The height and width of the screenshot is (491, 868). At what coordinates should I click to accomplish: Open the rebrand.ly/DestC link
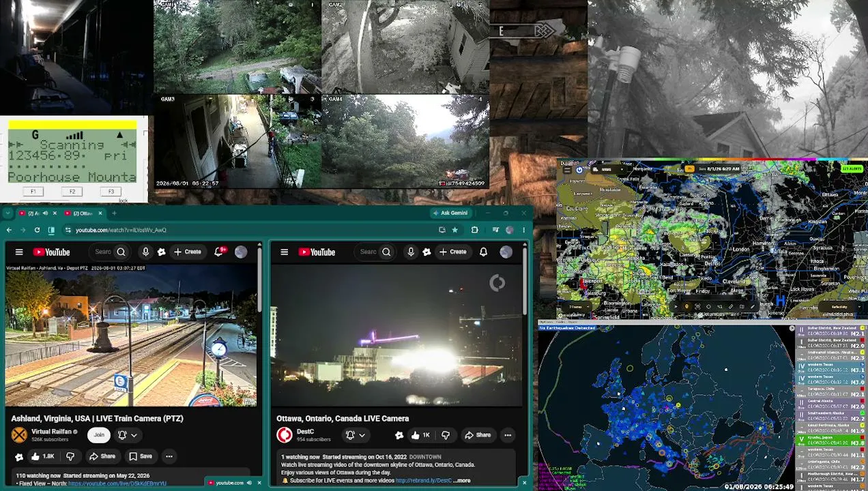(424, 481)
